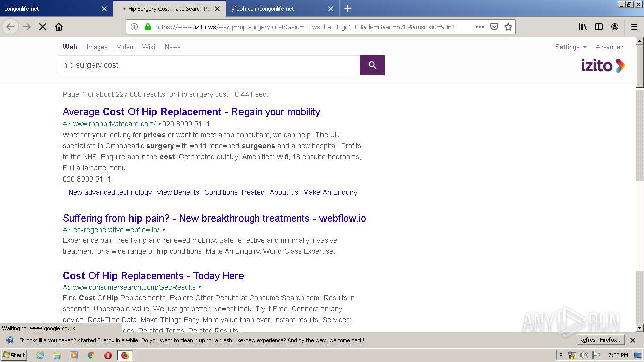Click into the hip surgery cost search field
The height and width of the screenshot is (362, 644).
(x=209, y=65)
